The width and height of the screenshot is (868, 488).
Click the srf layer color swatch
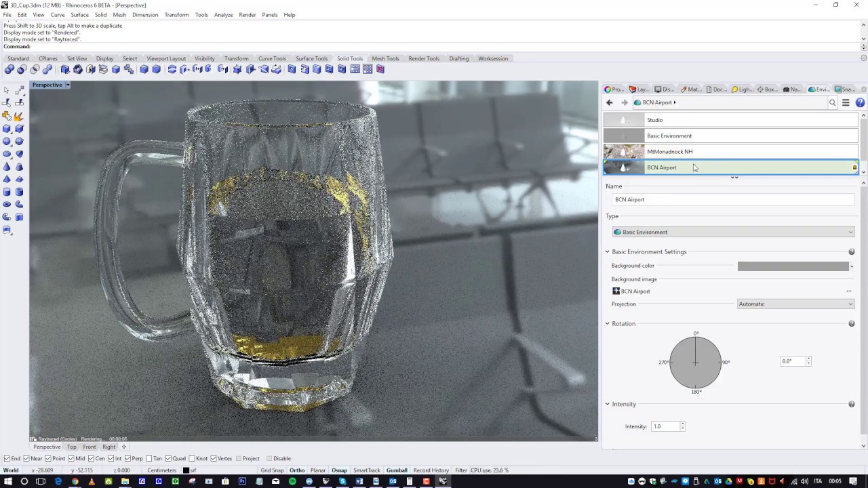point(186,470)
